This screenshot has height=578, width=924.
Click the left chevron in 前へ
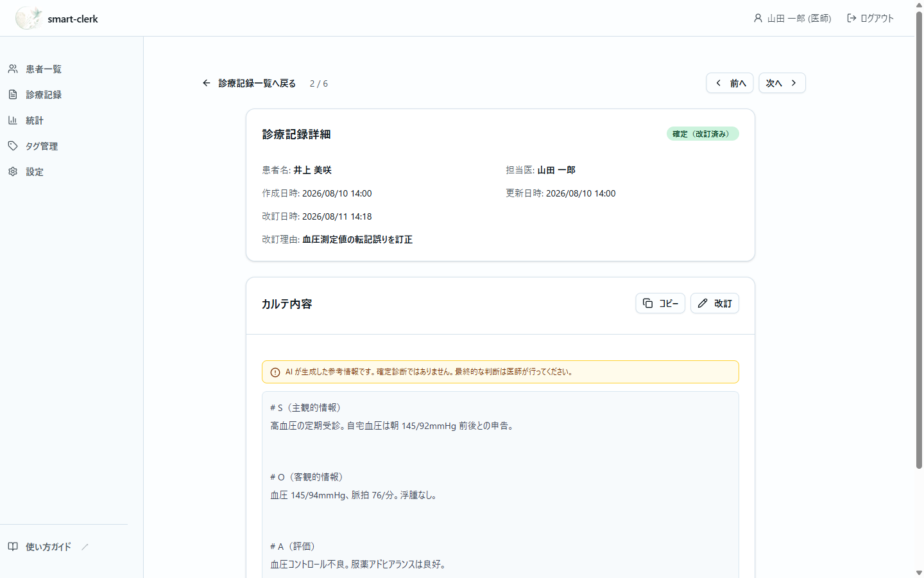coord(719,83)
